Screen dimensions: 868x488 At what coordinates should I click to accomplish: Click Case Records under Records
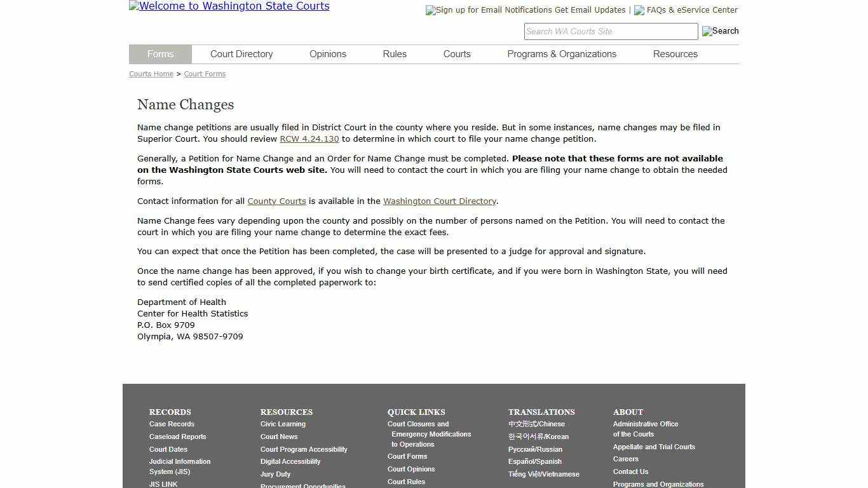point(172,424)
